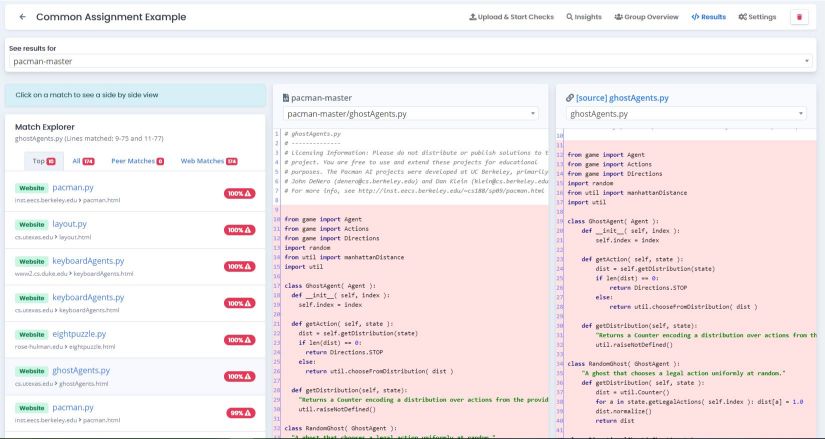Go to Results view
The image size is (825, 439).
coord(709,17)
